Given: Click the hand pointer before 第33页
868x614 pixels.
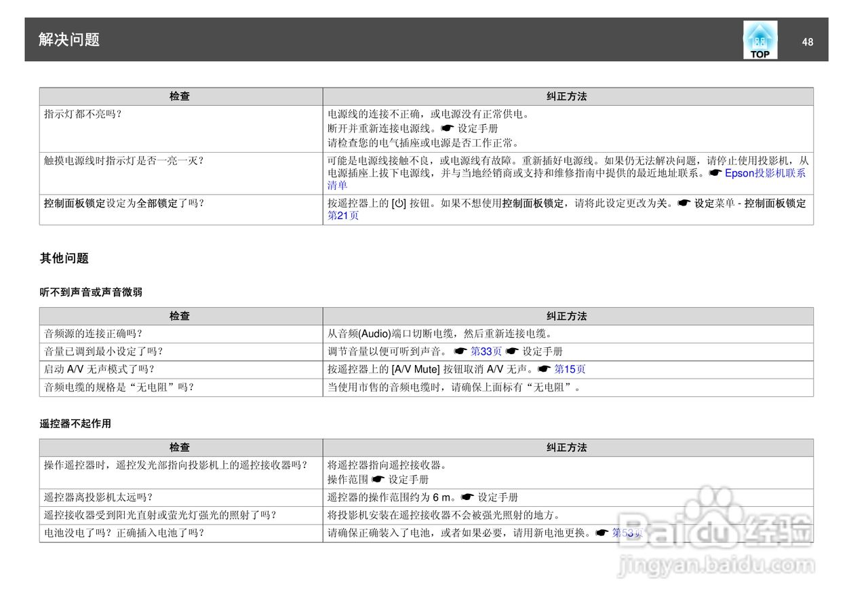Looking at the screenshot, I should (x=460, y=351).
